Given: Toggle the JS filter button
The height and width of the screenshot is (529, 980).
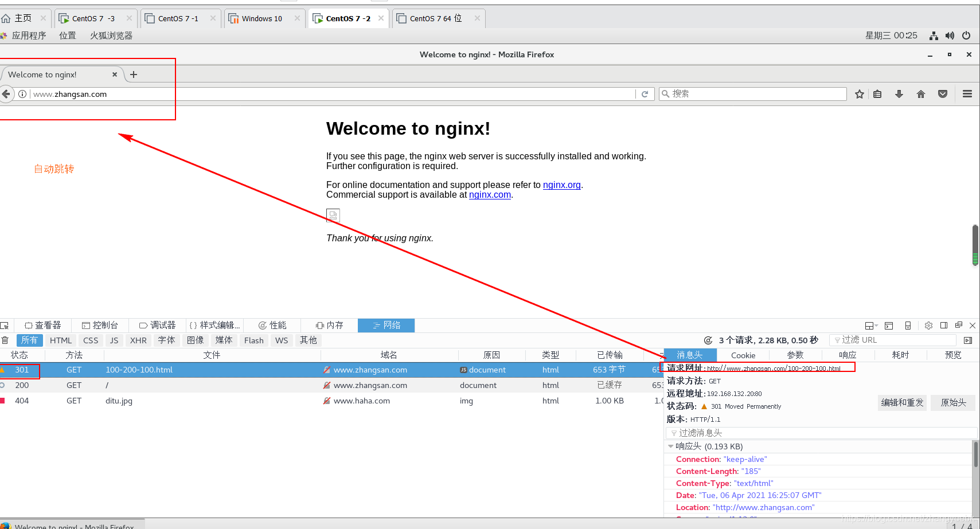Looking at the screenshot, I should [x=114, y=340].
